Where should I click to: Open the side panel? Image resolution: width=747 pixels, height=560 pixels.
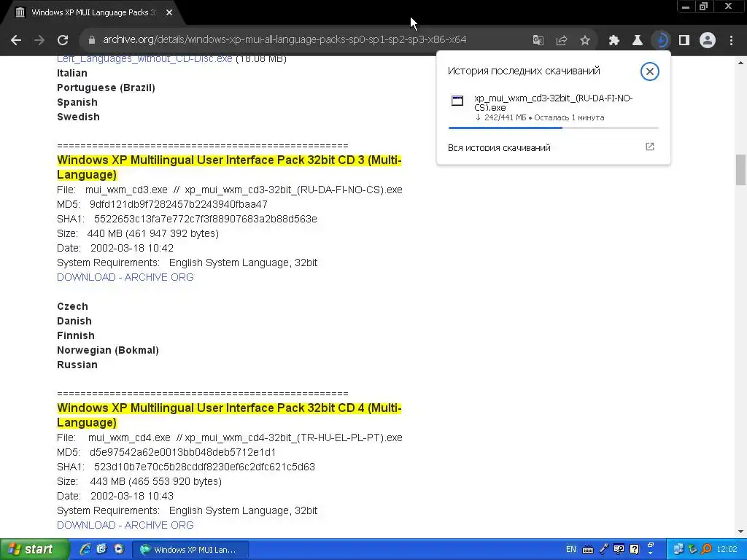pyautogui.click(x=684, y=40)
